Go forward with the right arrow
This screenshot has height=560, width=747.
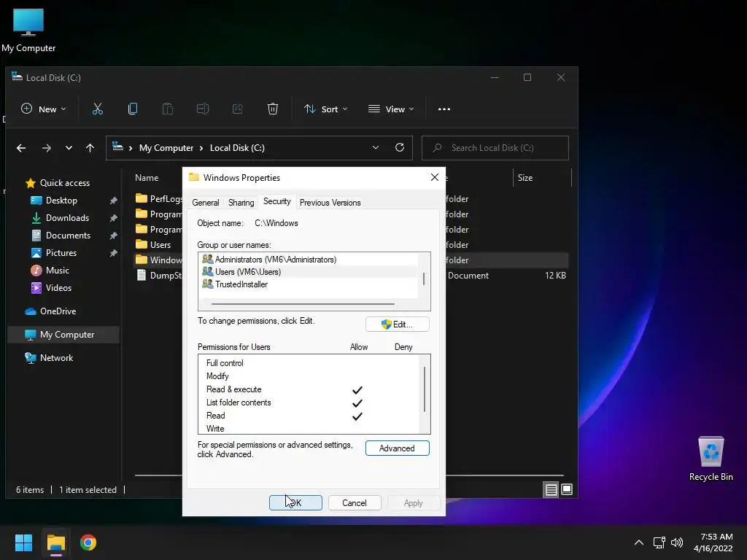[46, 148]
